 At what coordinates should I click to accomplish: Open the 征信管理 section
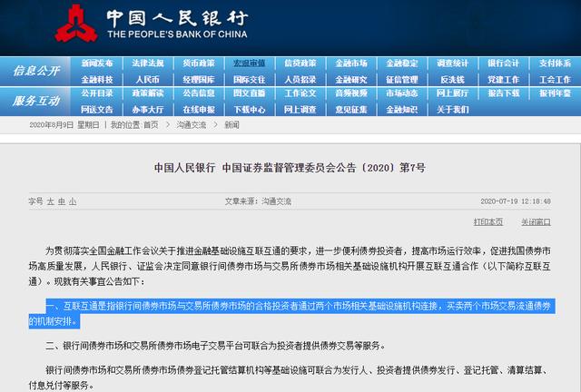click(401, 79)
